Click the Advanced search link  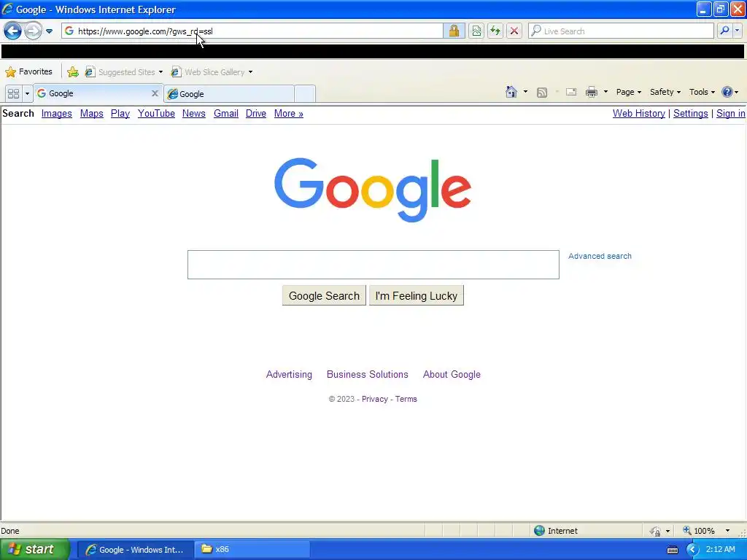coord(600,256)
